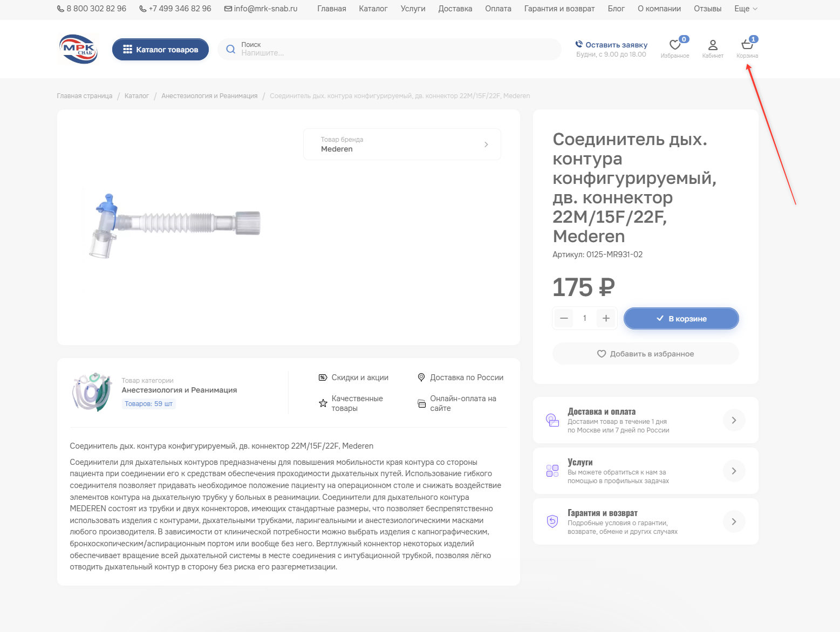Click the Онлайн-оплата на сайте card icon
Image resolution: width=840 pixels, height=632 pixels.
tap(422, 403)
